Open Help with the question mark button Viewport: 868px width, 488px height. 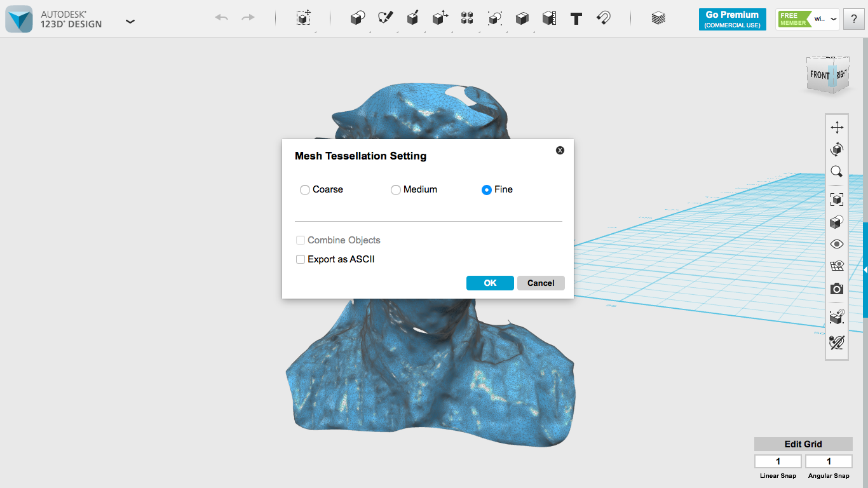click(x=854, y=19)
